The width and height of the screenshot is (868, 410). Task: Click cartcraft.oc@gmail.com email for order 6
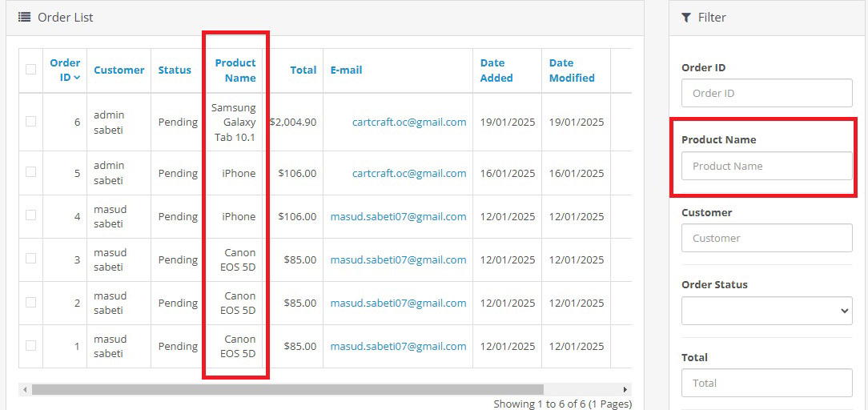pos(408,123)
